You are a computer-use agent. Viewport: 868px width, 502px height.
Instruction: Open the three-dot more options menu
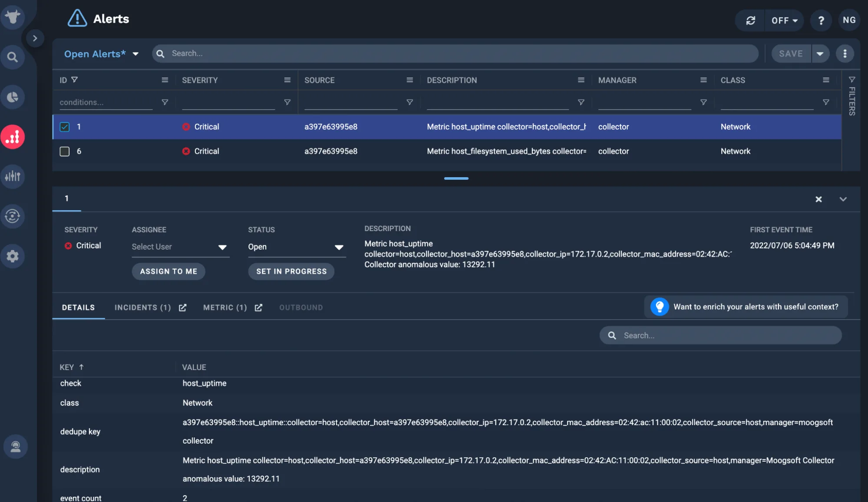845,53
